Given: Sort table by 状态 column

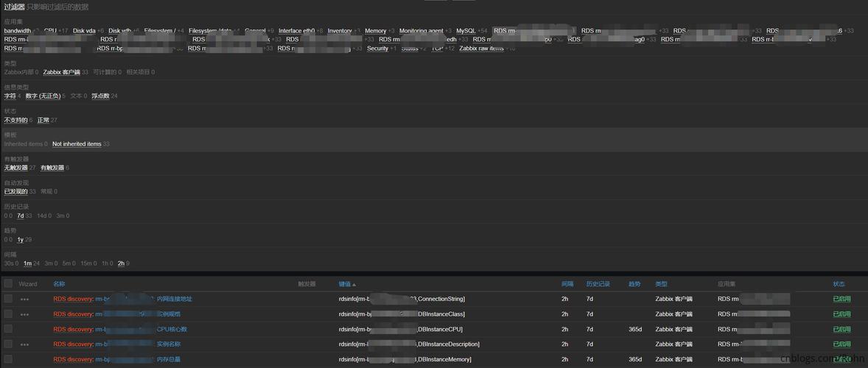Looking at the screenshot, I should coord(839,284).
